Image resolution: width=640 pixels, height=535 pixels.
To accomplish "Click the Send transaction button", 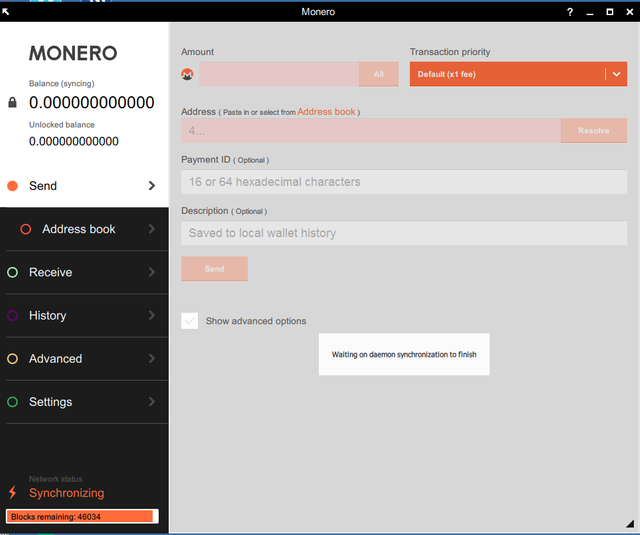I will pos(214,269).
